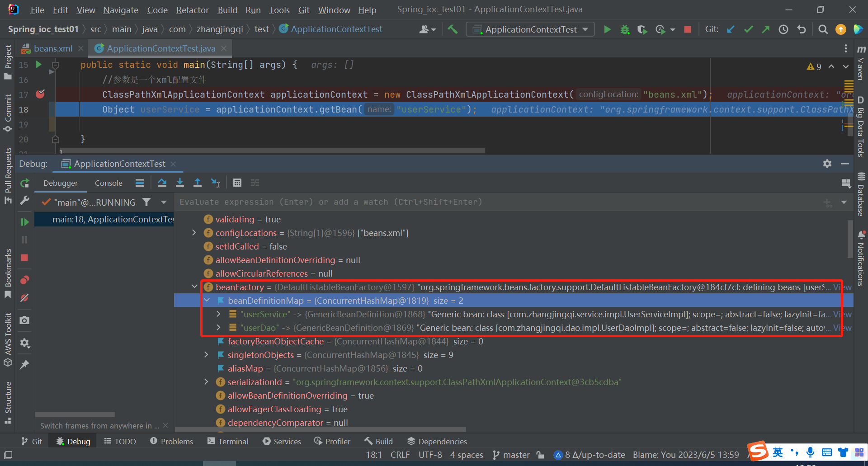Image resolution: width=868 pixels, height=466 pixels.
Task: Rollback changes with the undo arrow icon
Action: (802, 29)
